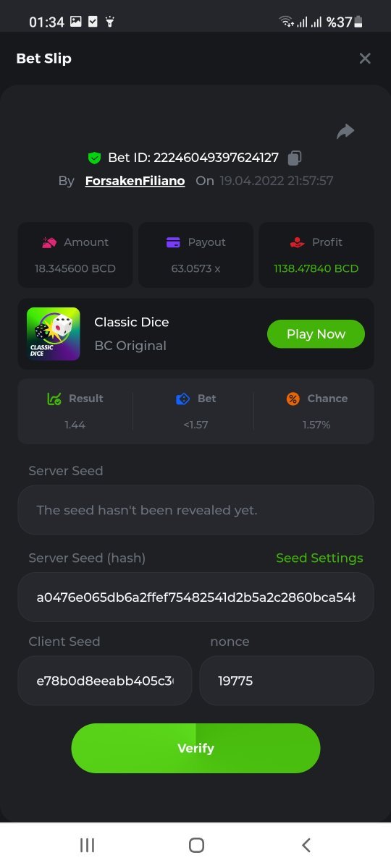Copy the Bet ID with copy icon
This screenshot has height=868, width=391.
tap(295, 157)
